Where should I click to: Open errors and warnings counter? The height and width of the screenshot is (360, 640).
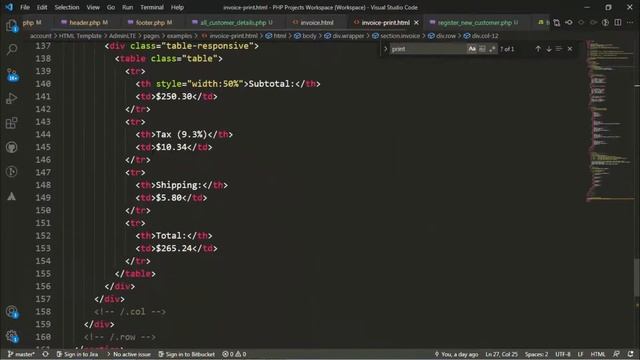(x=234, y=354)
